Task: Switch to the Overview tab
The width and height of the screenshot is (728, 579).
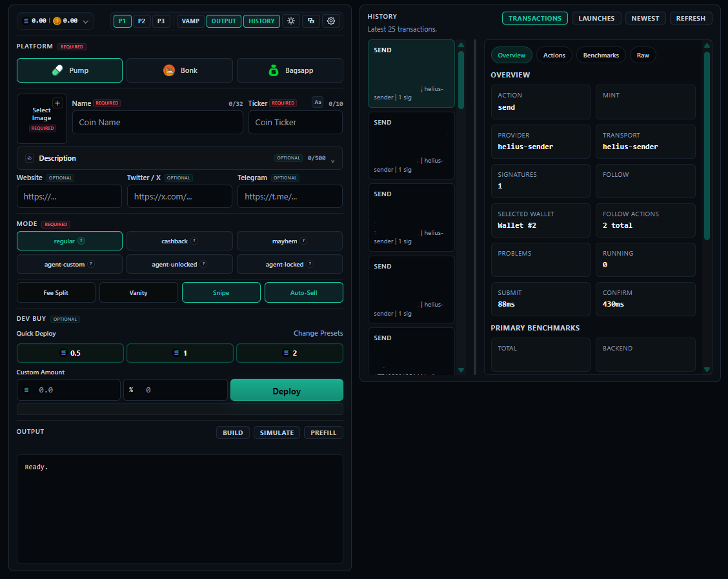Action: click(x=512, y=56)
